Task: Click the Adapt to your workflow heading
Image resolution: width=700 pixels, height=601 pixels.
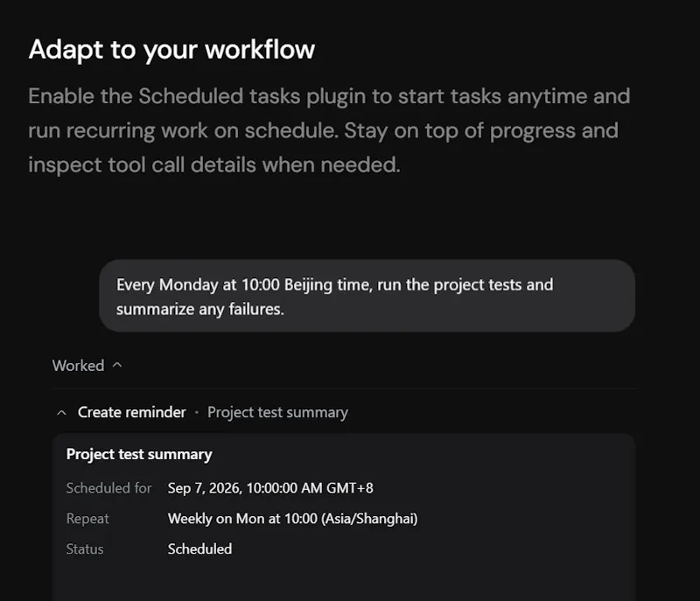Action: [171, 50]
